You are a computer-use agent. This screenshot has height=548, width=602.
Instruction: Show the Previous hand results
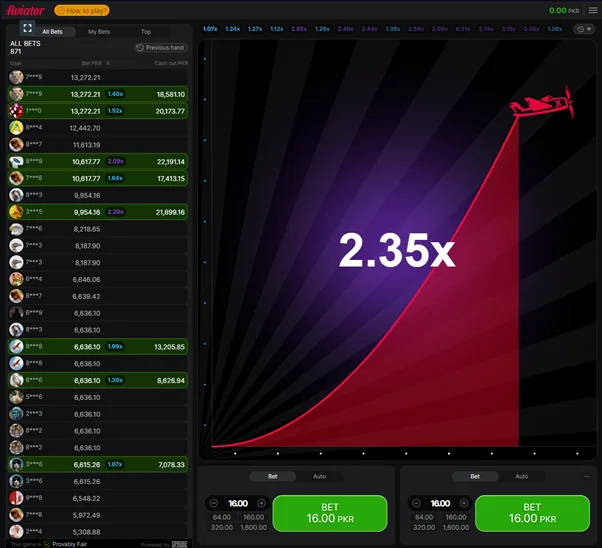pyautogui.click(x=161, y=47)
